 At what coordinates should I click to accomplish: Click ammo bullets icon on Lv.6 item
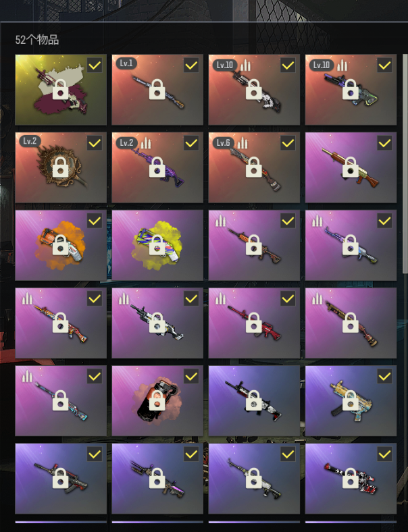(243, 143)
